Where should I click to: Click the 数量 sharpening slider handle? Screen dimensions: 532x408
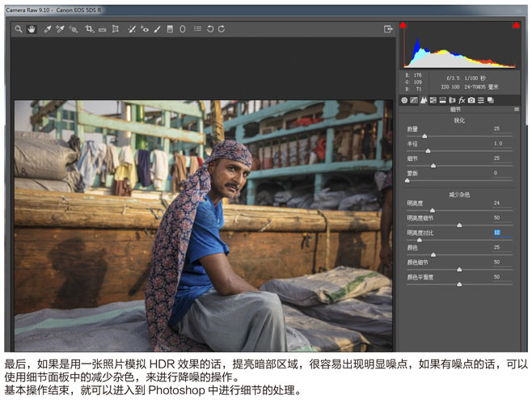pos(424,137)
